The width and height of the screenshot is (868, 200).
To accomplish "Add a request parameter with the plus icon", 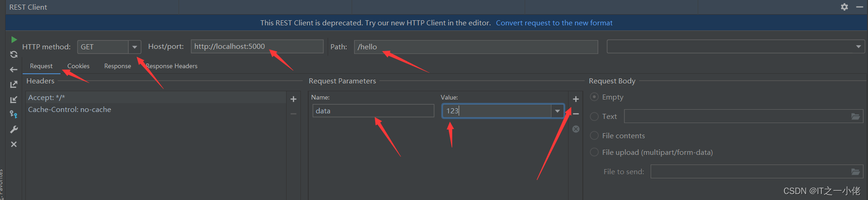I will 576,99.
